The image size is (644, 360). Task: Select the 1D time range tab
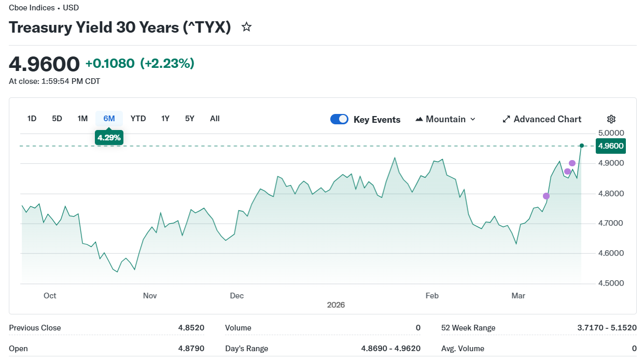(x=32, y=119)
